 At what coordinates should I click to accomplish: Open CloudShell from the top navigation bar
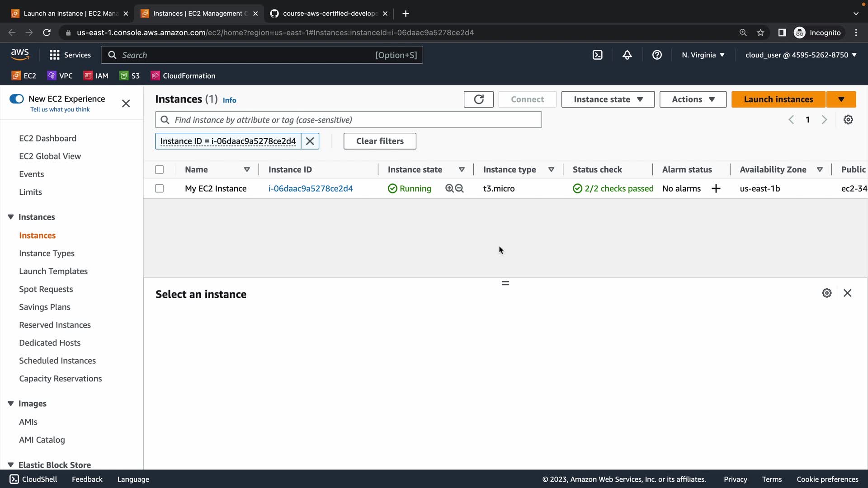click(597, 55)
